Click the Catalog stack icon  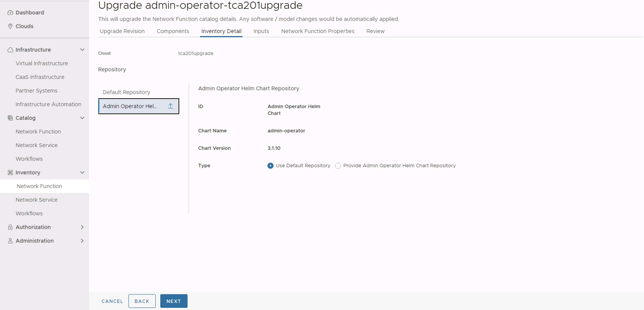point(10,118)
